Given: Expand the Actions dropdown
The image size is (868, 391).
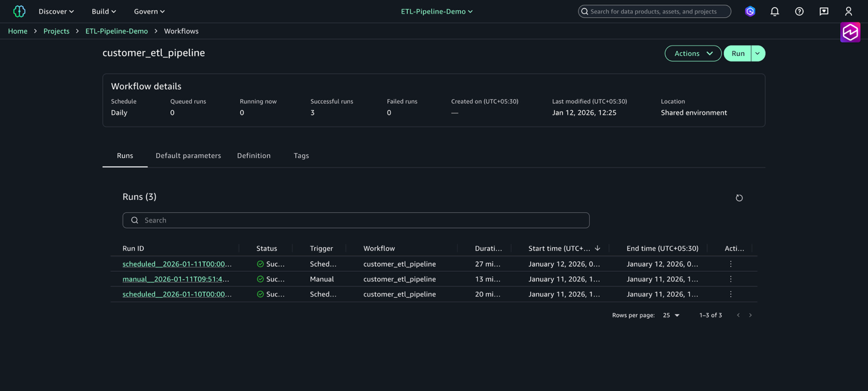Looking at the screenshot, I should click(x=692, y=54).
